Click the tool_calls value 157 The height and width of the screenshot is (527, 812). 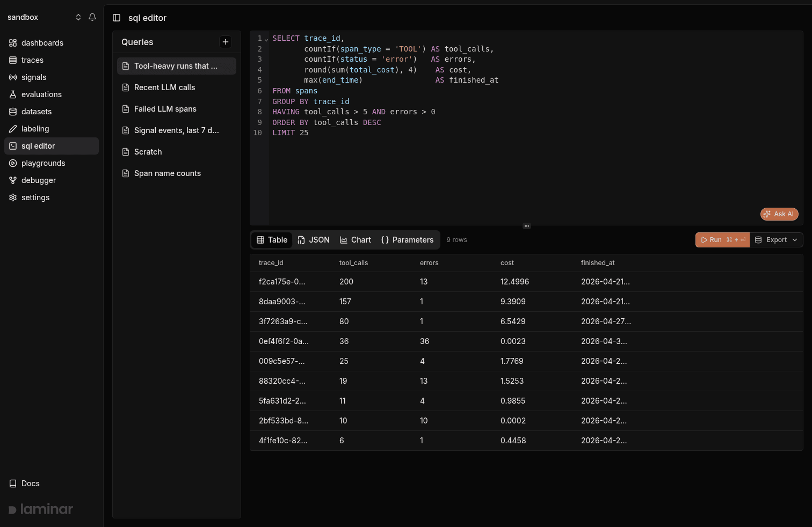coord(345,302)
